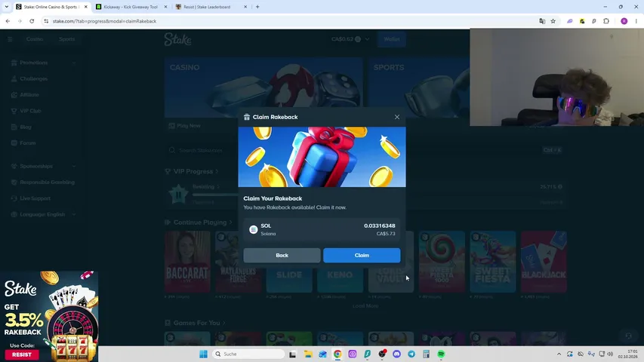644x362 pixels.
Task: Switch to Kickaway Kick Giveaway Tool tab
Action: coord(131,7)
